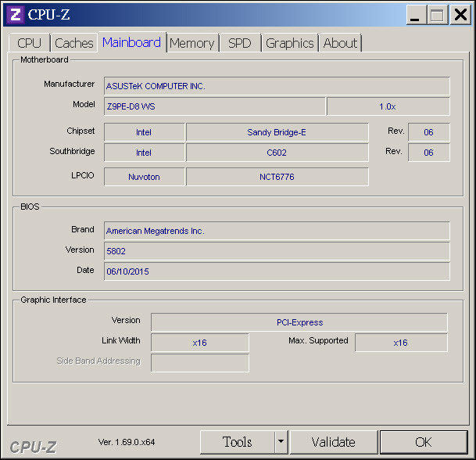This screenshot has width=476, height=460.
Task: Open the About tab
Action: [340, 43]
